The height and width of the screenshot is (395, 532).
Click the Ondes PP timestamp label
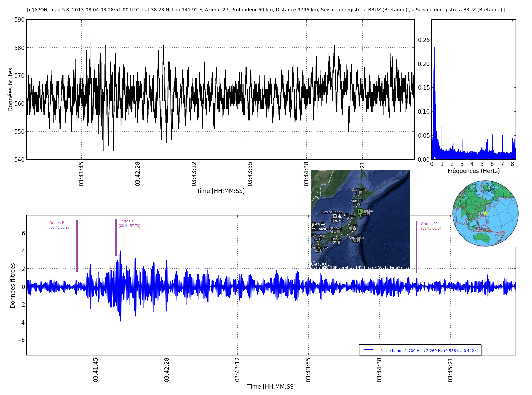432,228
